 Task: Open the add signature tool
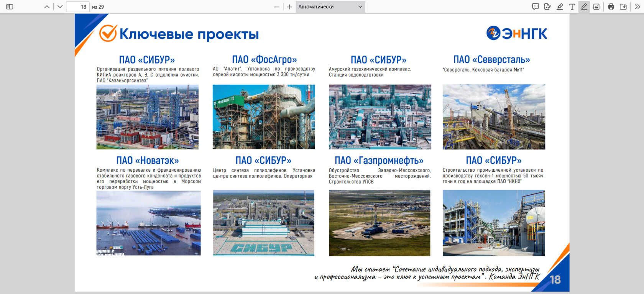547,7
